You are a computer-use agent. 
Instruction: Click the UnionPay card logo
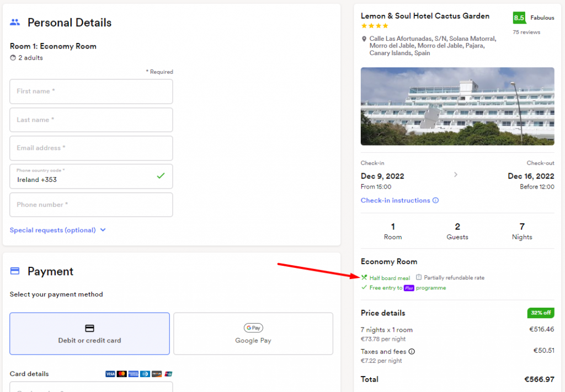pos(168,374)
